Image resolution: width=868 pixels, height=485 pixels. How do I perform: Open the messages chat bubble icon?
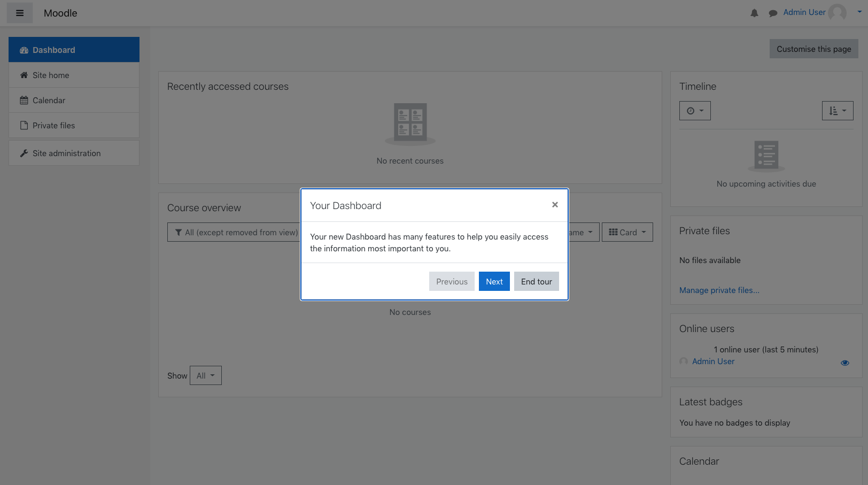click(773, 13)
